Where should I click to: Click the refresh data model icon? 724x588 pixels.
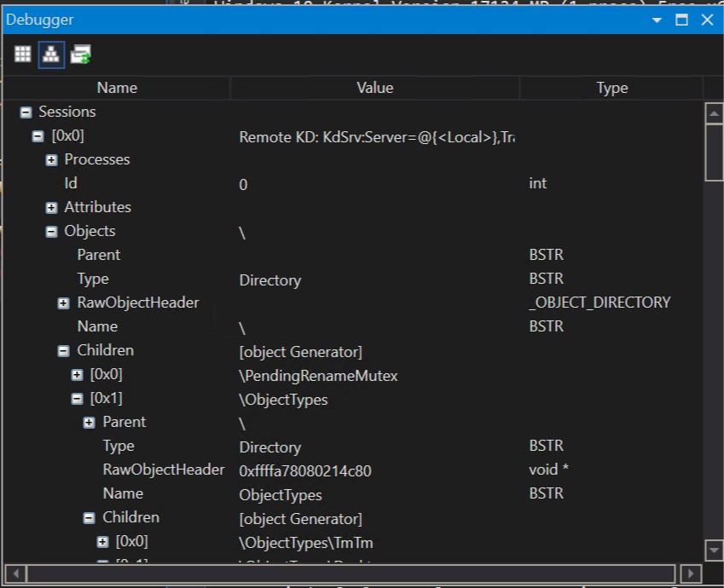(x=79, y=54)
